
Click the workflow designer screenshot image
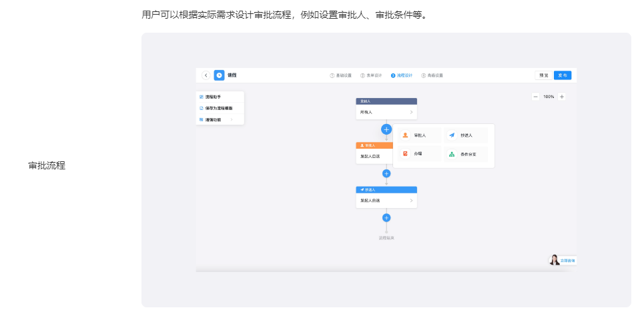[x=386, y=169]
